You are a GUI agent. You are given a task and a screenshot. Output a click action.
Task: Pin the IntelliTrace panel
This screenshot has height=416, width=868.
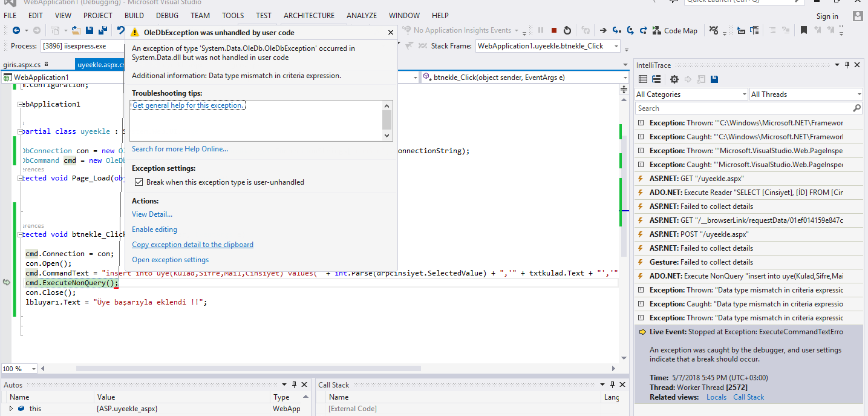click(847, 65)
